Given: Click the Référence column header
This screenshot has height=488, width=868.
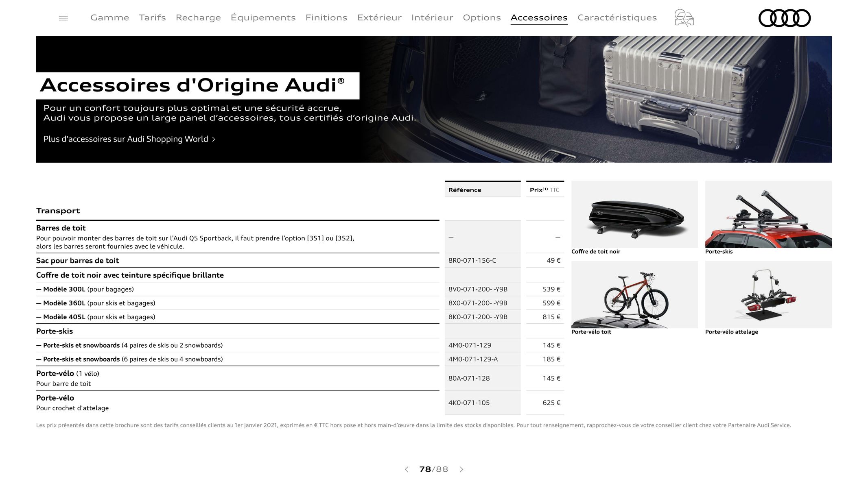Looking at the screenshot, I should coord(483,190).
